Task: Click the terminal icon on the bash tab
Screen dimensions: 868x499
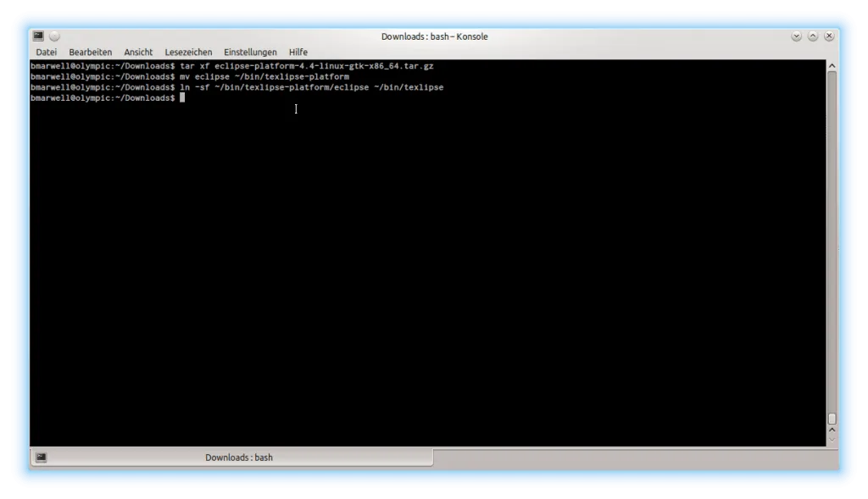Action: click(41, 457)
